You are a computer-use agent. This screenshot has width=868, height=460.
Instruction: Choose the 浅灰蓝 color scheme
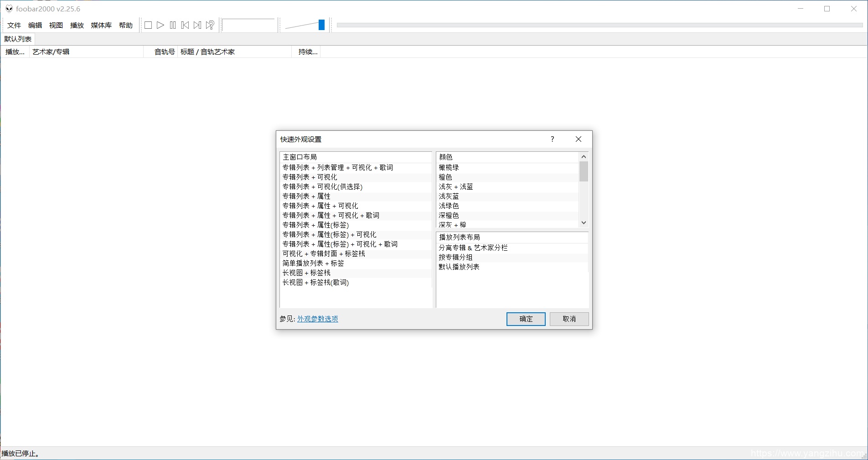[x=449, y=196]
